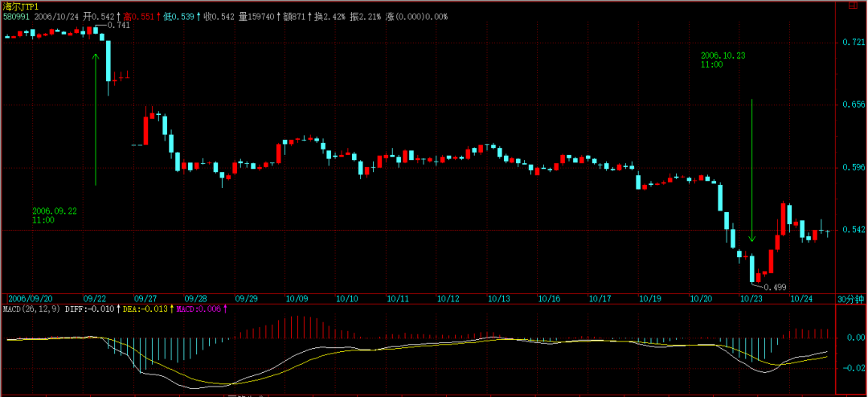Select the 10/13 date on time axis
Image resolution: width=868 pixels, height=397 pixels.
point(499,298)
